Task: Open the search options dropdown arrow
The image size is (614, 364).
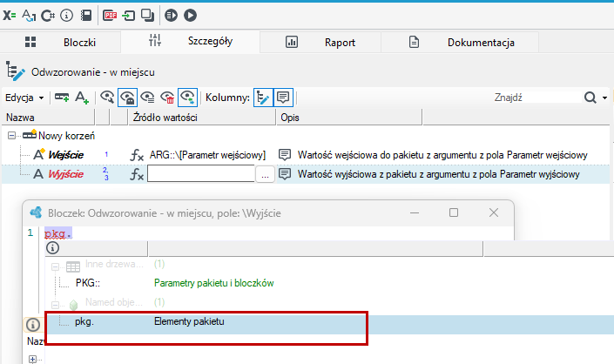Action: [x=605, y=98]
